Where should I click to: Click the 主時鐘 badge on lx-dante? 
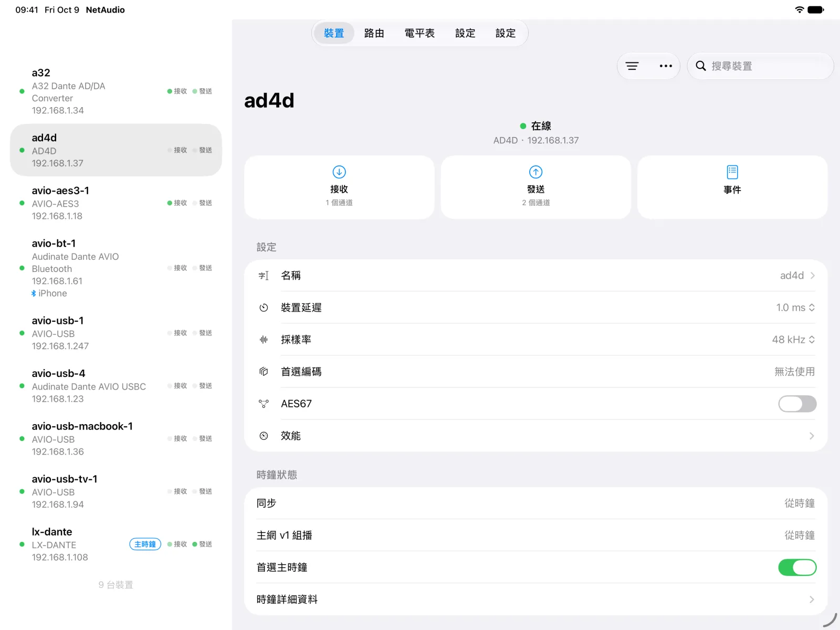point(145,544)
